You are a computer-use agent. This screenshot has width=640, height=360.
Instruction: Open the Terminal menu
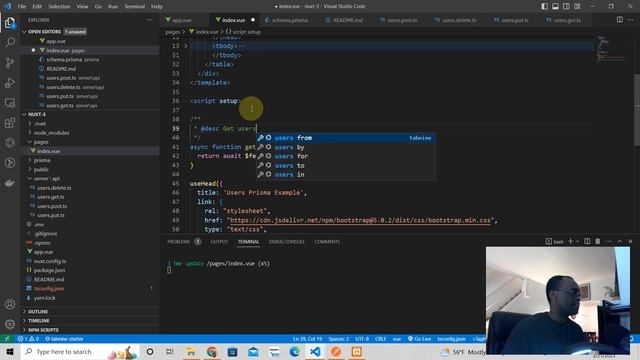click(x=134, y=6)
